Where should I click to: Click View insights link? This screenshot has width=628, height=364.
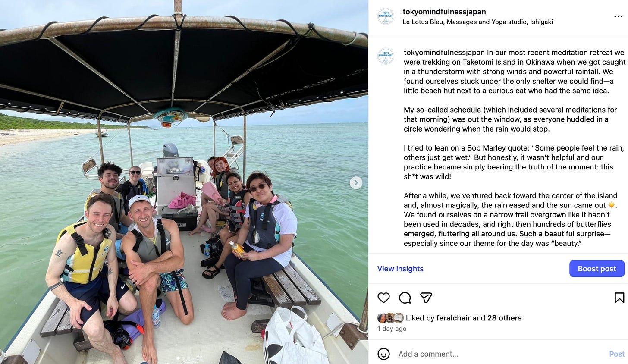pos(400,269)
